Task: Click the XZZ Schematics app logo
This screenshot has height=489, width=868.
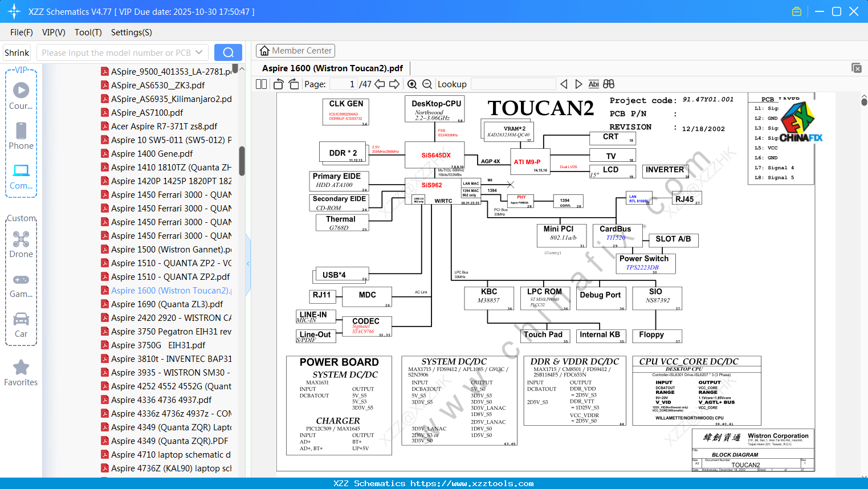Action: pyautogui.click(x=14, y=11)
